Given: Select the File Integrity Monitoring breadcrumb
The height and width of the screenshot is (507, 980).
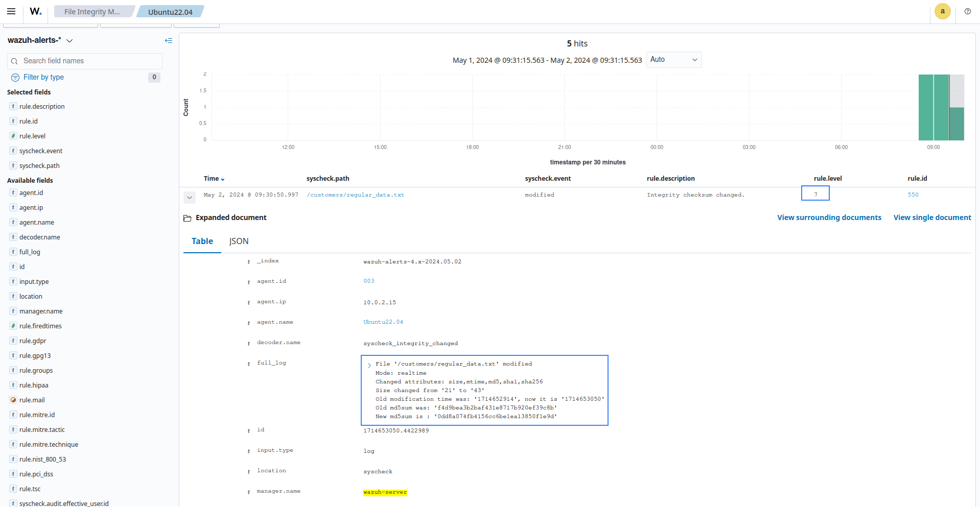Looking at the screenshot, I should [92, 12].
